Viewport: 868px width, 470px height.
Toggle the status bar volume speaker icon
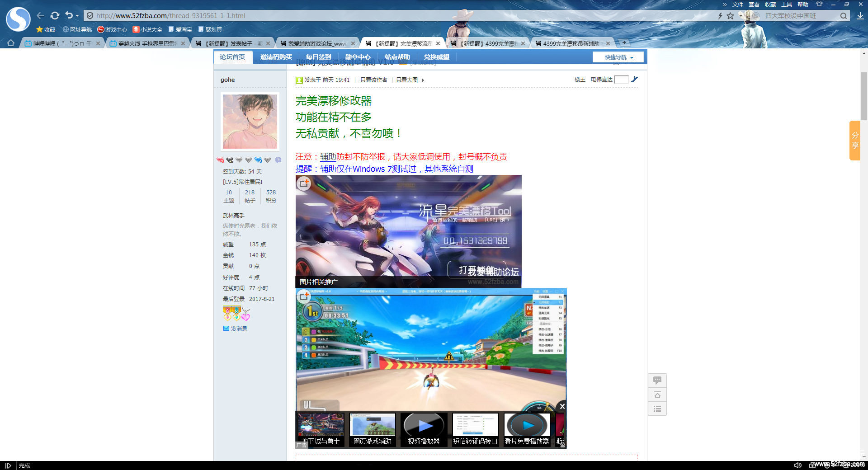pyautogui.click(x=798, y=465)
